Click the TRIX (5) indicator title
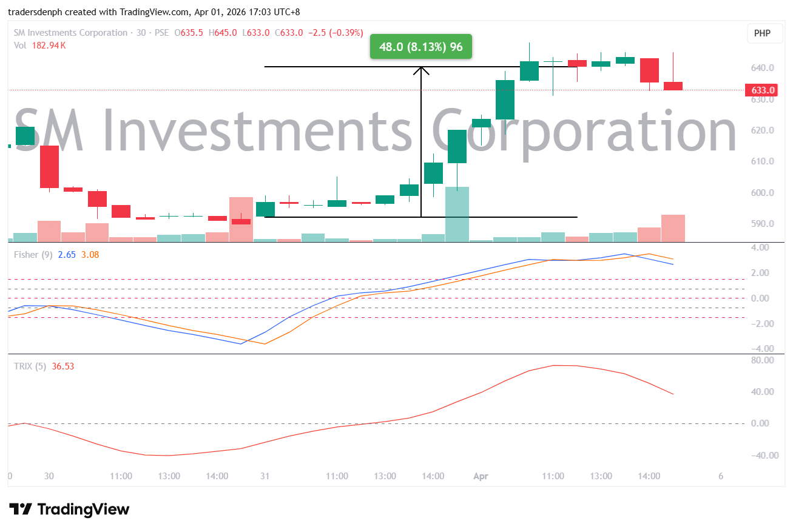Image resolution: width=793 pixels, height=532 pixels. pyautogui.click(x=30, y=366)
